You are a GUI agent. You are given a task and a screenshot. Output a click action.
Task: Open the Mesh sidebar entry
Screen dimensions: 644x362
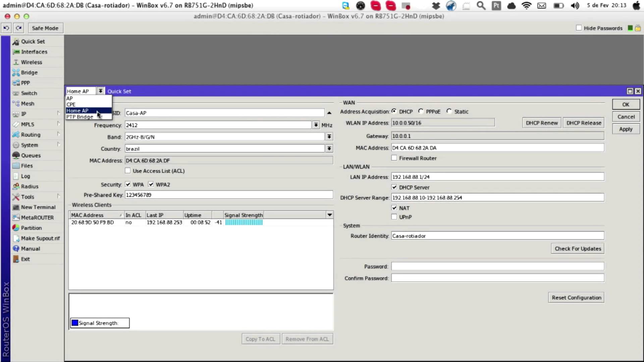pos(28,104)
